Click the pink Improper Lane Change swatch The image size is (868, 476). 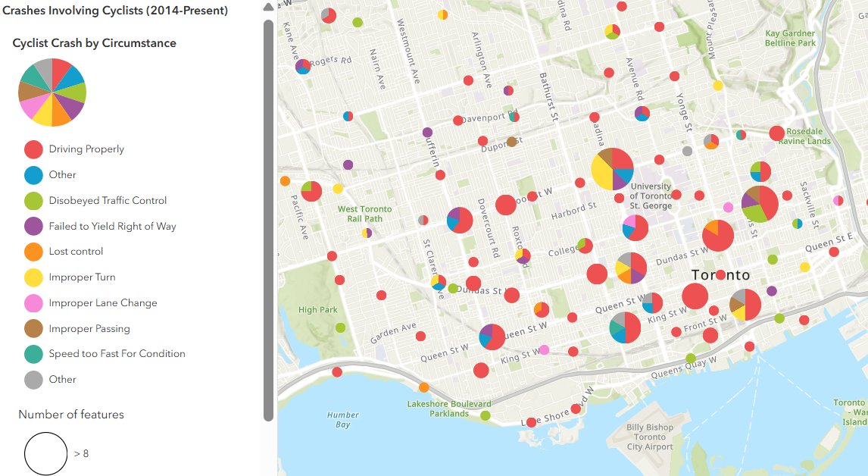(x=34, y=303)
